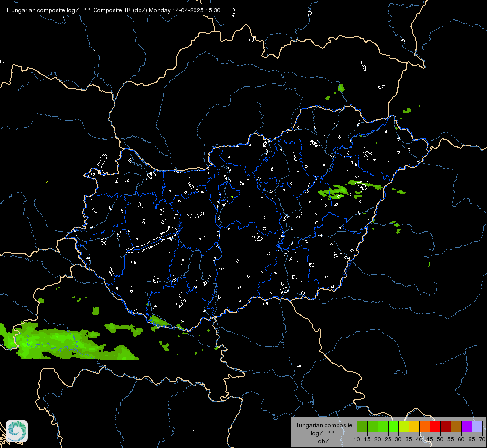Select the 35–40 dBZ yellow swatch
The image size is (487, 448).
point(414,426)
